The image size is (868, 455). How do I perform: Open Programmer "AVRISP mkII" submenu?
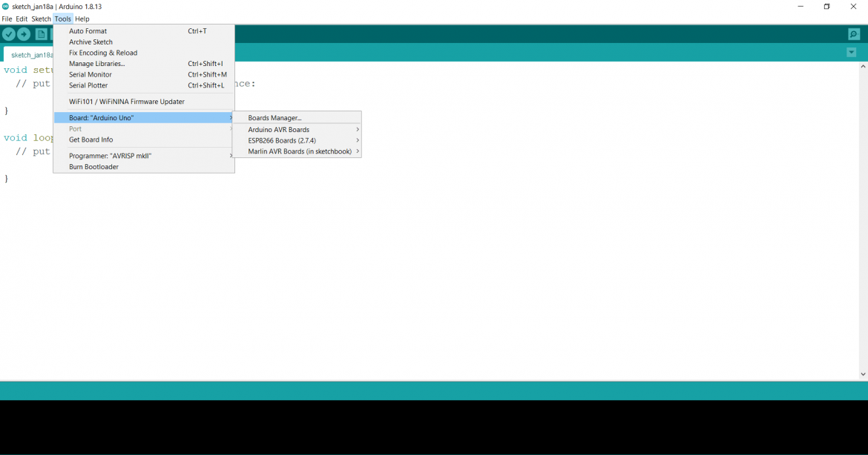point(111,156)
